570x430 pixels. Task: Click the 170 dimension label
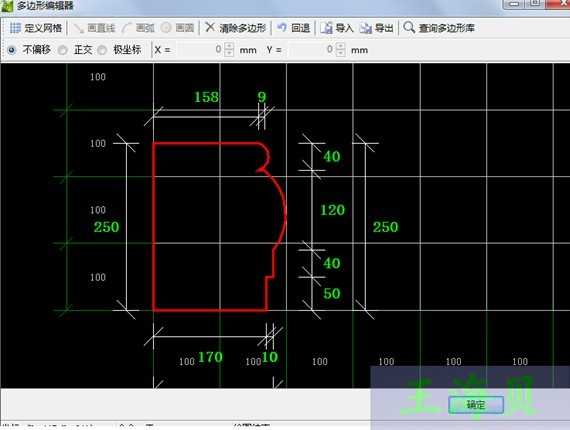(210, 357)
